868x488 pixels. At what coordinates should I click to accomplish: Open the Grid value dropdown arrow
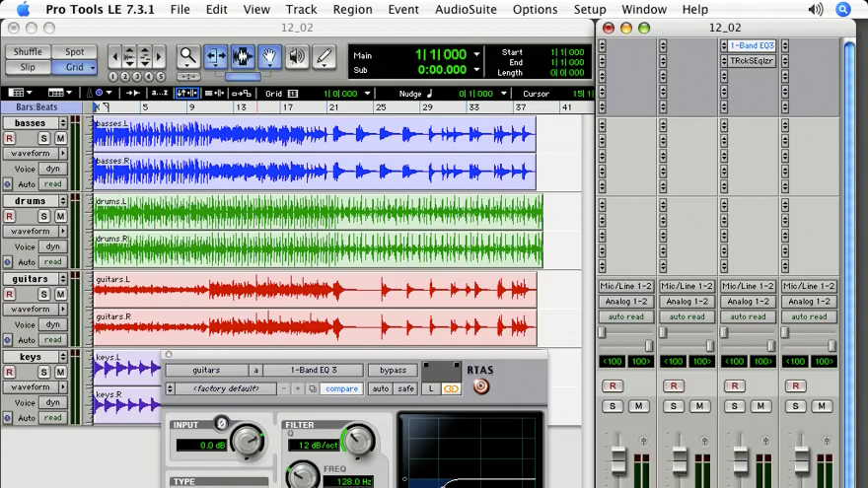(x=367, y=94)
